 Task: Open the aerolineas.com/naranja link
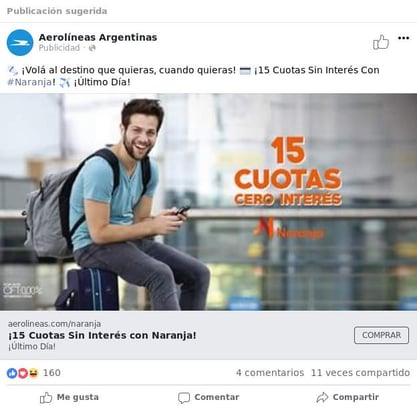pyautogui.click(x=54, y=324)
